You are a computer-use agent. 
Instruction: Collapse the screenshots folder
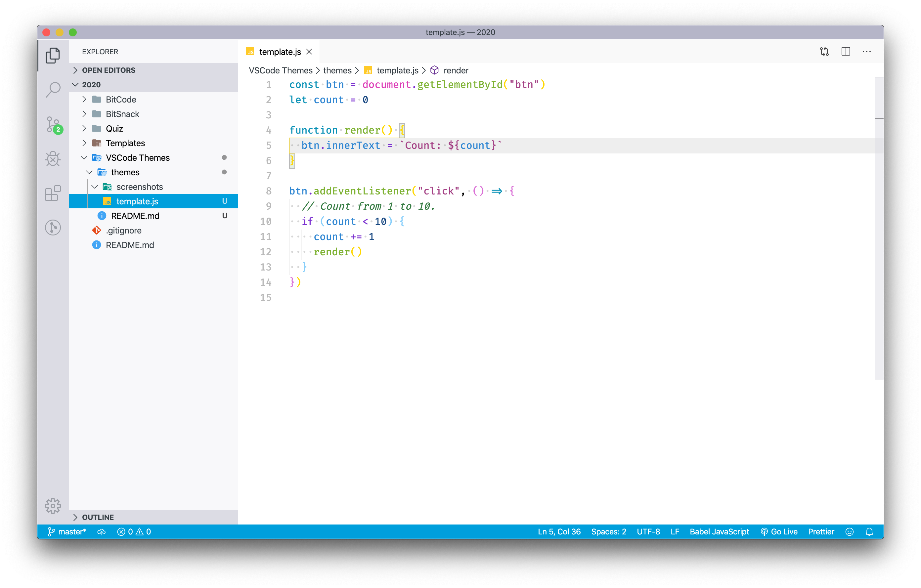coord(139,187)
